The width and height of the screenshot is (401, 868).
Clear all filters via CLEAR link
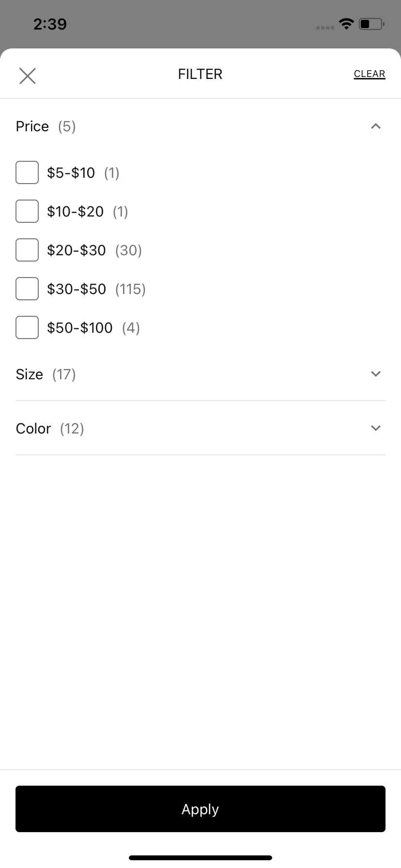click(370, 74)
